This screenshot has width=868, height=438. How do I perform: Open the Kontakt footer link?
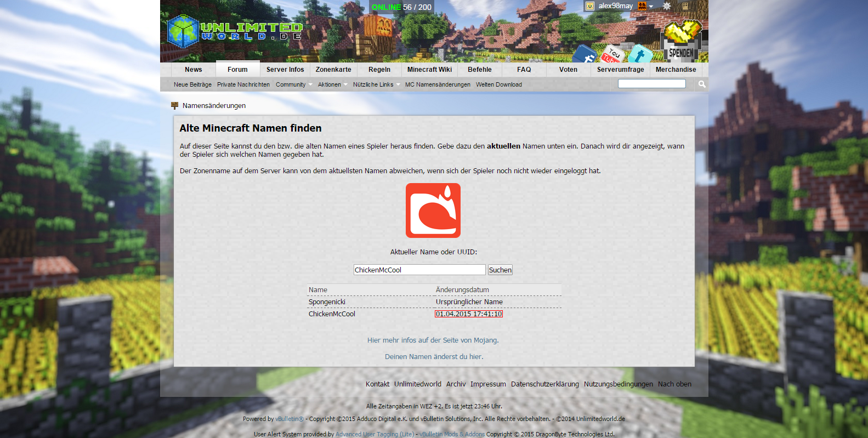[378, 384]
